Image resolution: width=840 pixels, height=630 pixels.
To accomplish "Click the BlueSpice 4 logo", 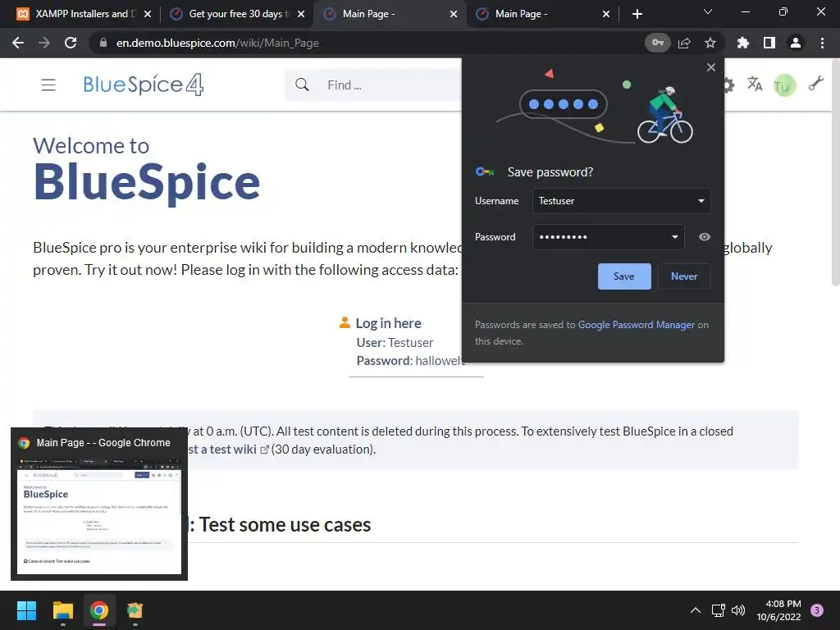I will pos(143,84).
